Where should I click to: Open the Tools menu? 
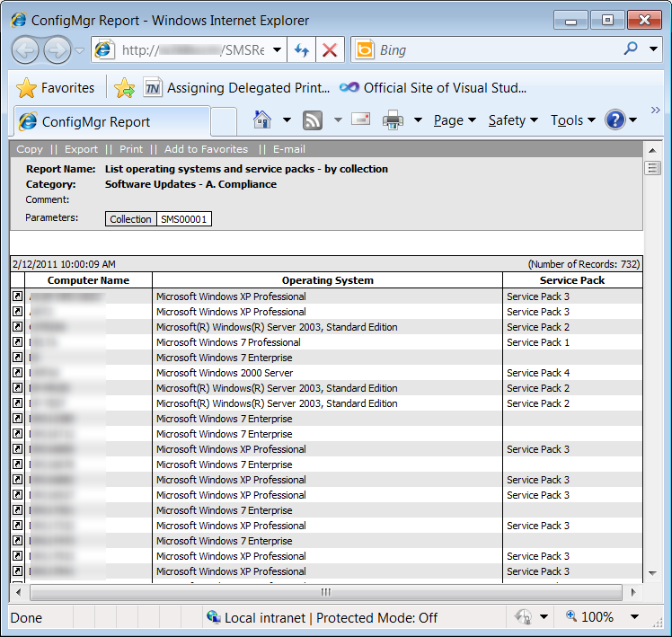click(x=573, y=120)
